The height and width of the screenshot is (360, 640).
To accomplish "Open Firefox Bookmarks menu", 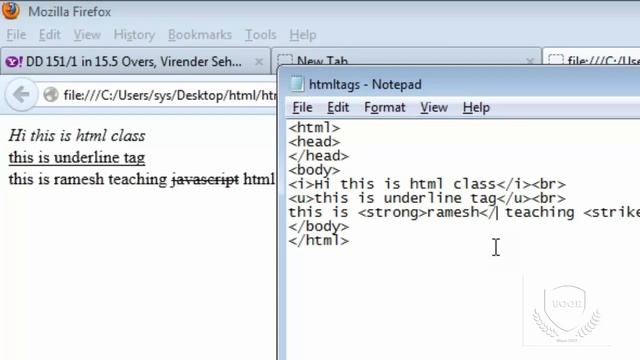I will [x=200, y=35].
